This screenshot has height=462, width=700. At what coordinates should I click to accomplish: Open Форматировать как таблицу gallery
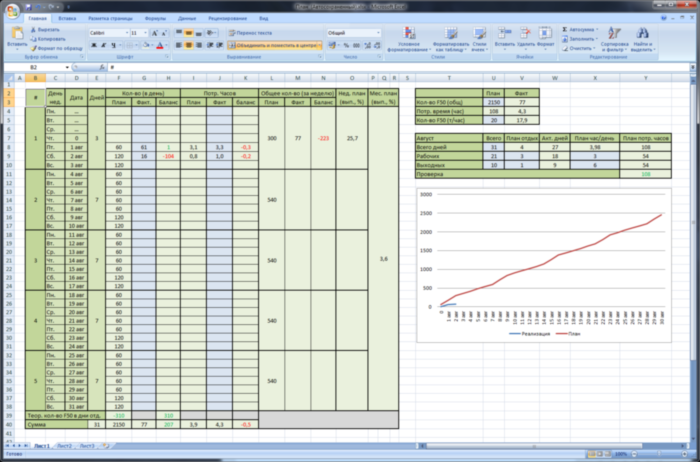click(451, 39)
